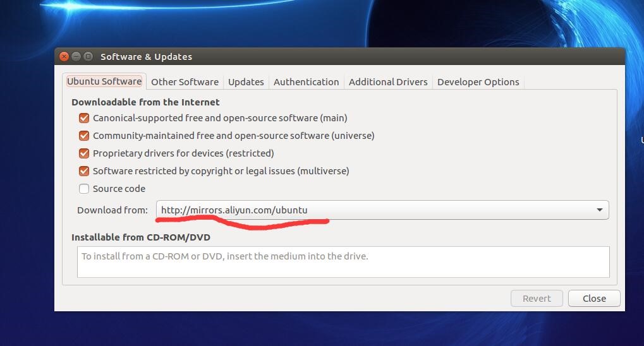Uncheck Canonical-supported software (main) checkbox

(84, 118)
